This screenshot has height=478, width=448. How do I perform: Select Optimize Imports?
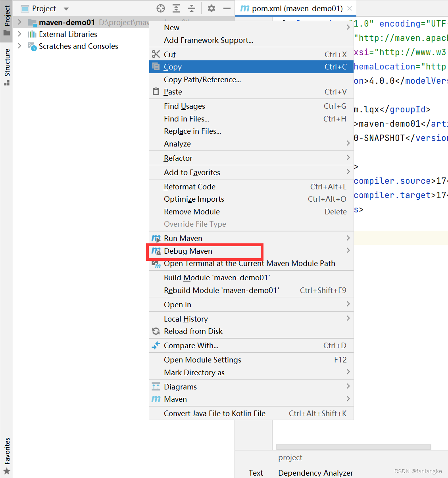(251, 199)
